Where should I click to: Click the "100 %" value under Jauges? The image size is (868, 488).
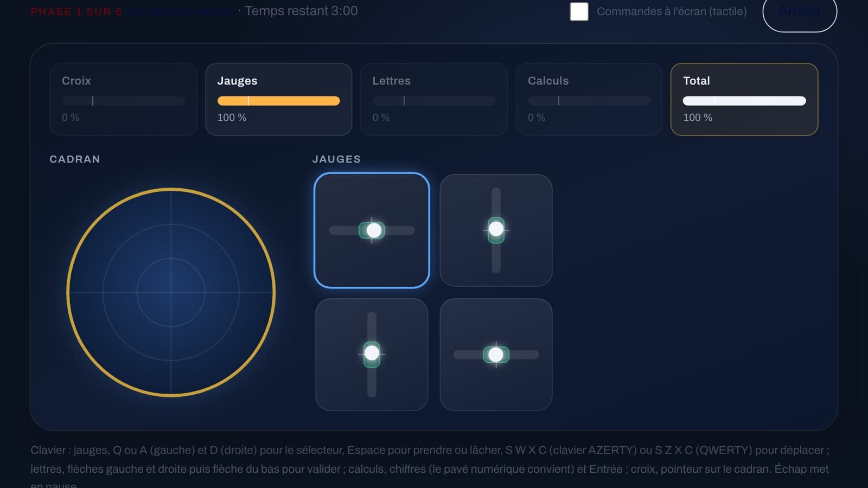pyautogui.click(x=232, y=118)
